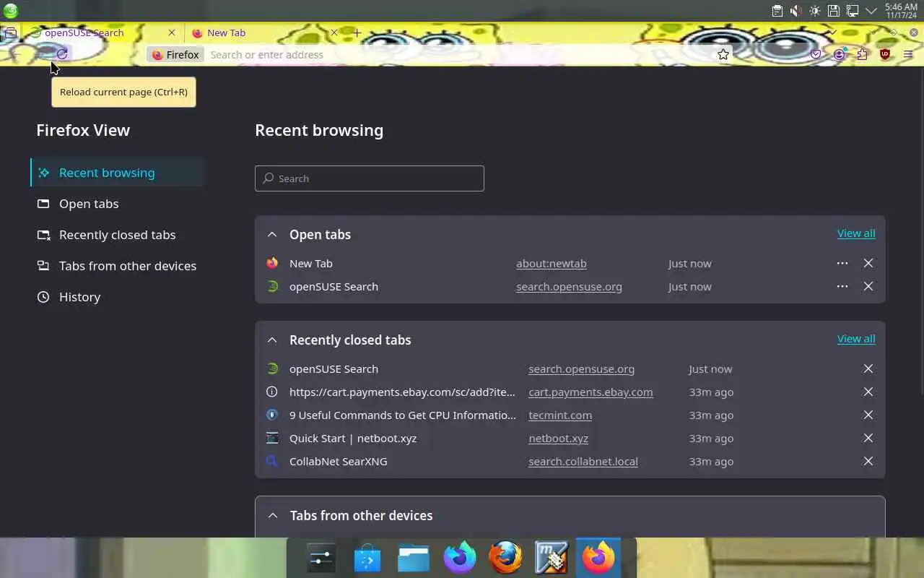Reopen Quick Start | netboot.xyz entry
This screenshot has height=578, width=924.
(x=353, y=439)
